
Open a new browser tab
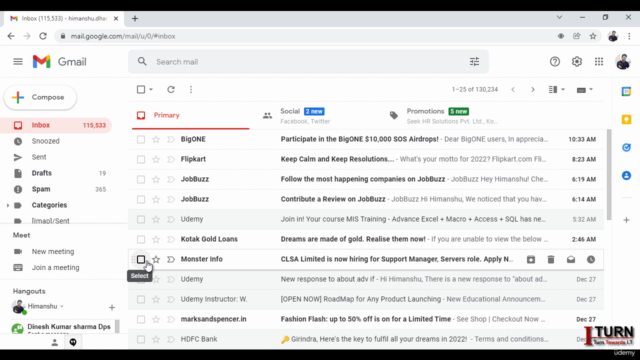pyautogui.click(x=135, y=18)
